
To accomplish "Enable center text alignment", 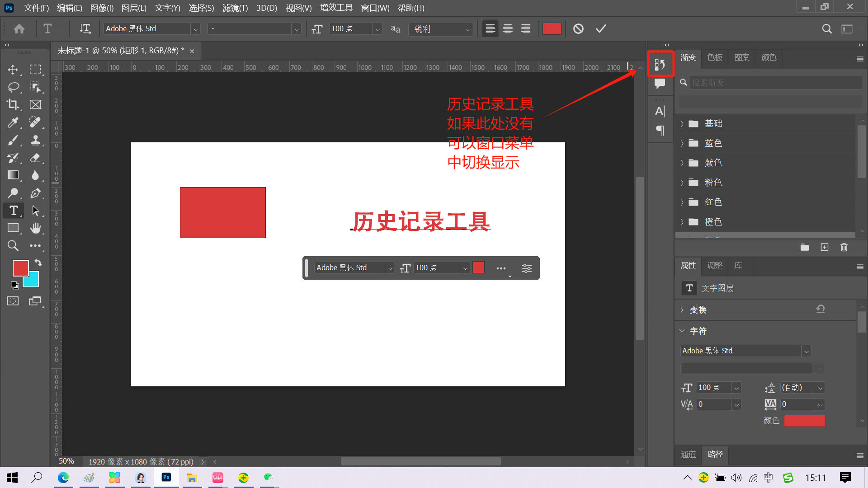I will (508, 29).
